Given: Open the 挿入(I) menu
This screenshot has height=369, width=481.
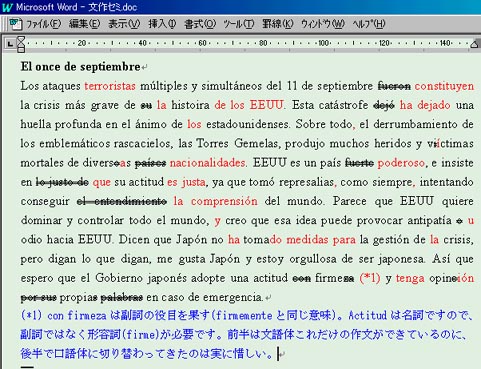Looking at the screenshot, I should (x=162, y=24).
